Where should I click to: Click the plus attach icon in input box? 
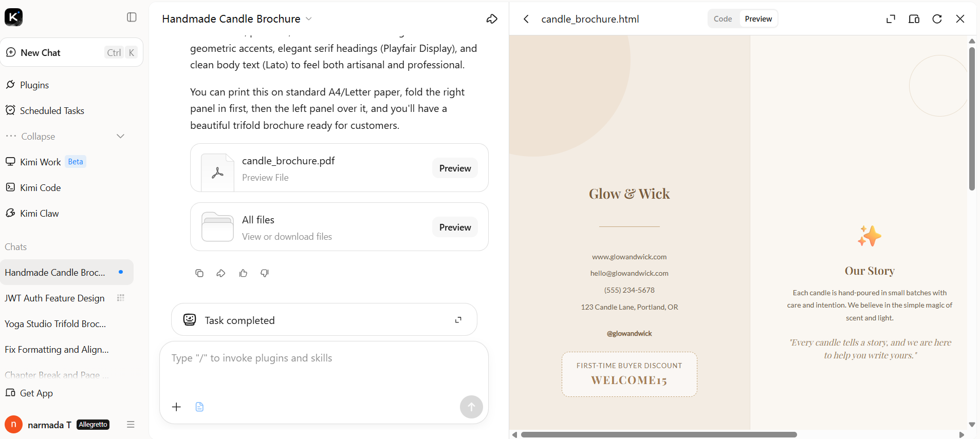pyautogui.click(x=176, y=407)
